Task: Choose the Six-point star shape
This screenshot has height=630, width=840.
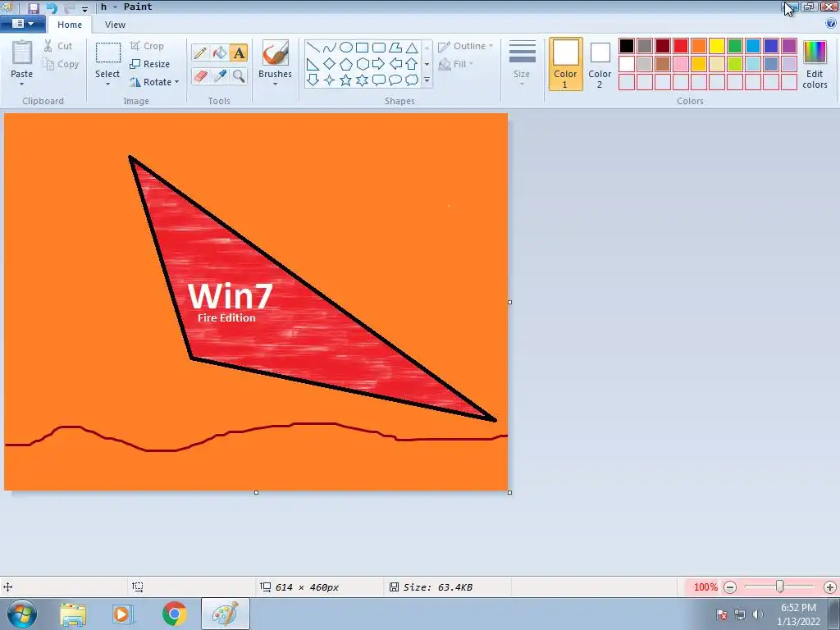Action: pos(362,80)
